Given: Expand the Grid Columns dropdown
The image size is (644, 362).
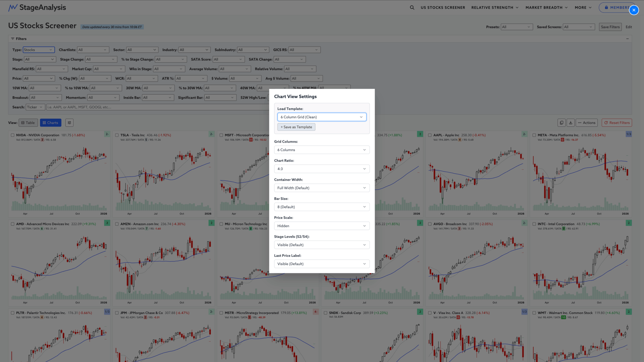Looking at the screenshot, I should coord(321,150).
